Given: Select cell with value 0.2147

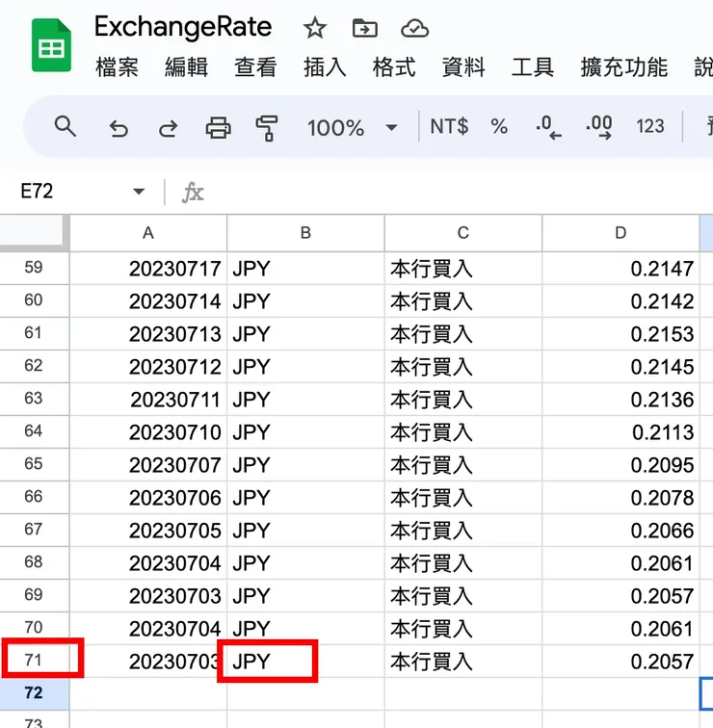Looking at the screenshot, I should pyautogui.click(x=621, y=269).
